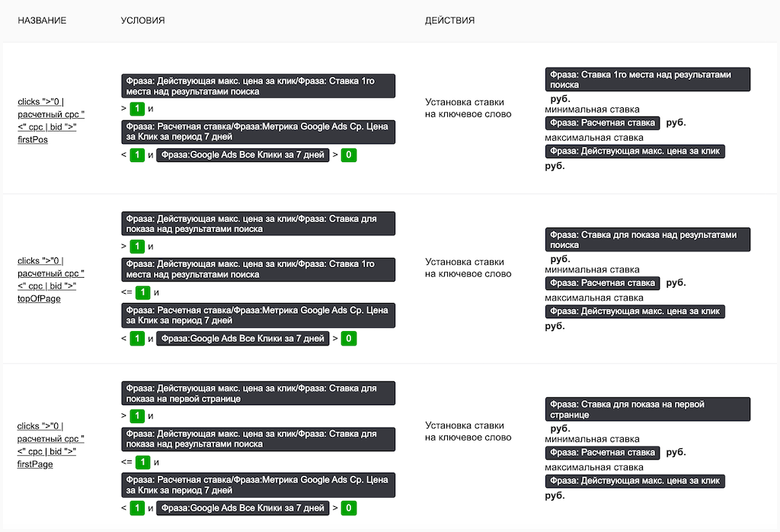
Task: Click the НАЗВАНИЕ column header
Action: click(x=42, y=21)
